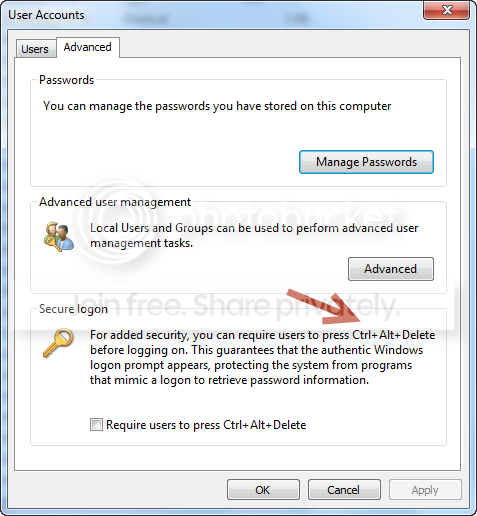The image size is (477, 516).
Task: Click the red arrow annotation
Action: coord(324,307)
